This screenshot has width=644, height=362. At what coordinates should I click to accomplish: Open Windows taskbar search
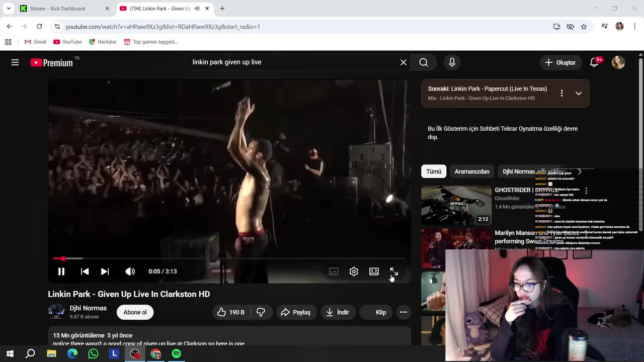30,354
